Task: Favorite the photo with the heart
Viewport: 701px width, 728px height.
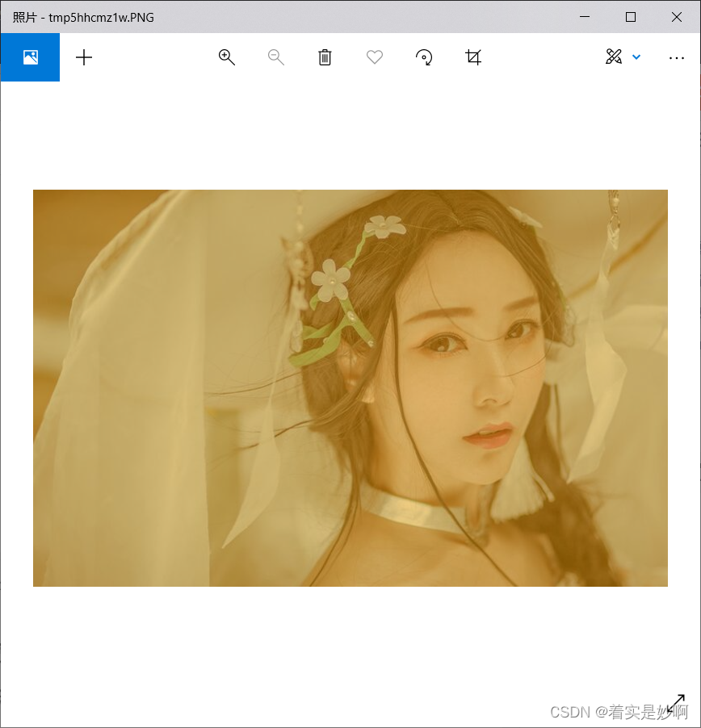Action: click(x=374, y=57)
